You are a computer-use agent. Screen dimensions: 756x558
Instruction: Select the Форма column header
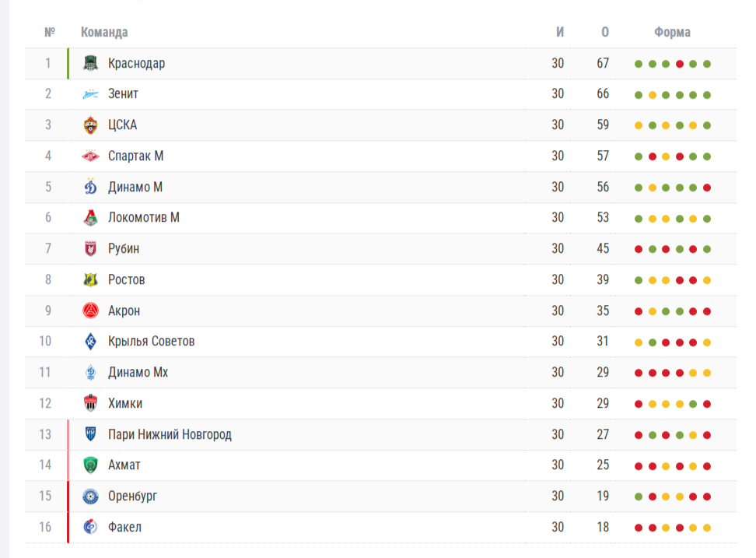click(672, 33)
